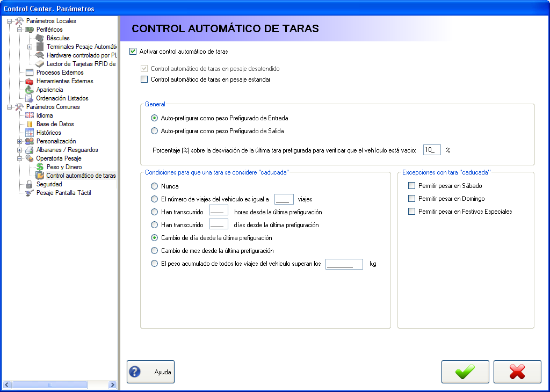Click the Terminales Pesaje Automático icon
Viewport: 550px width, 392px height.
point(40,47)
